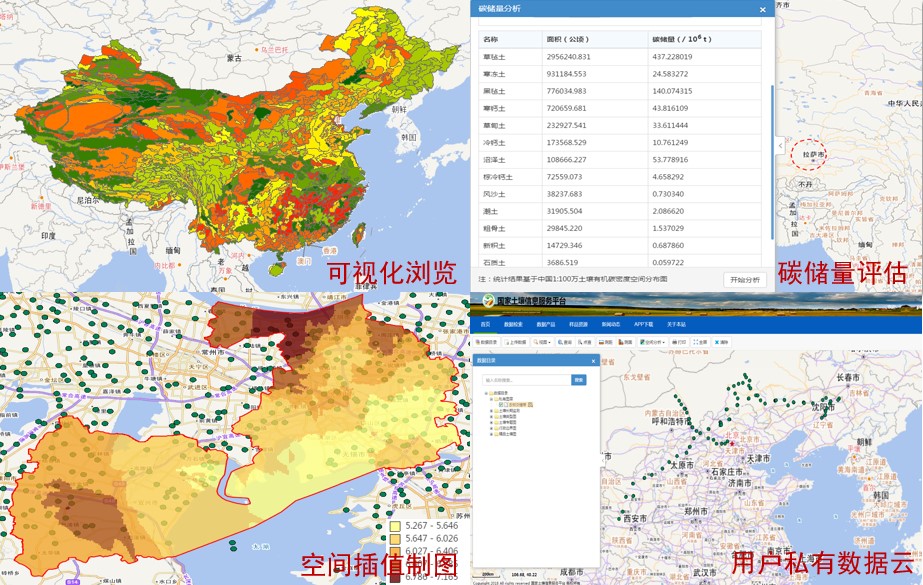Viewport: 923px width, 585px height.
Task: Expand the 数据目录 root tree node
Action: point(485,393)
